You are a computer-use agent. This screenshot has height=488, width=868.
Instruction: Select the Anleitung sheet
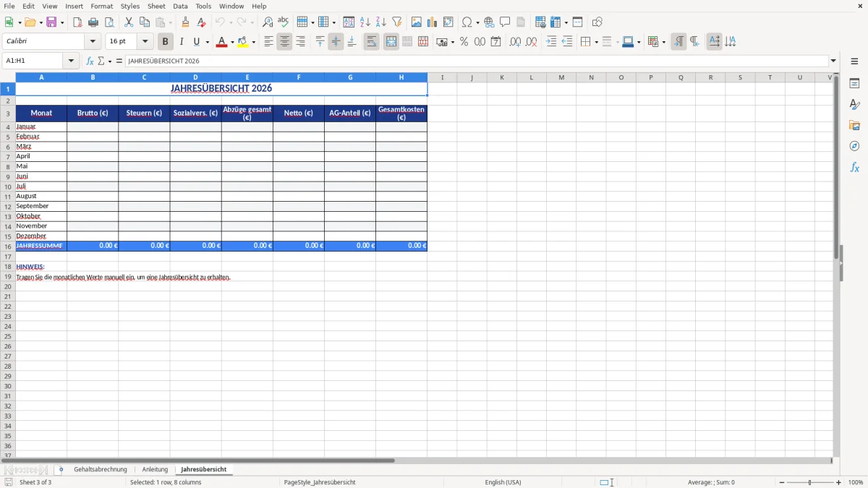coord(155,468)
